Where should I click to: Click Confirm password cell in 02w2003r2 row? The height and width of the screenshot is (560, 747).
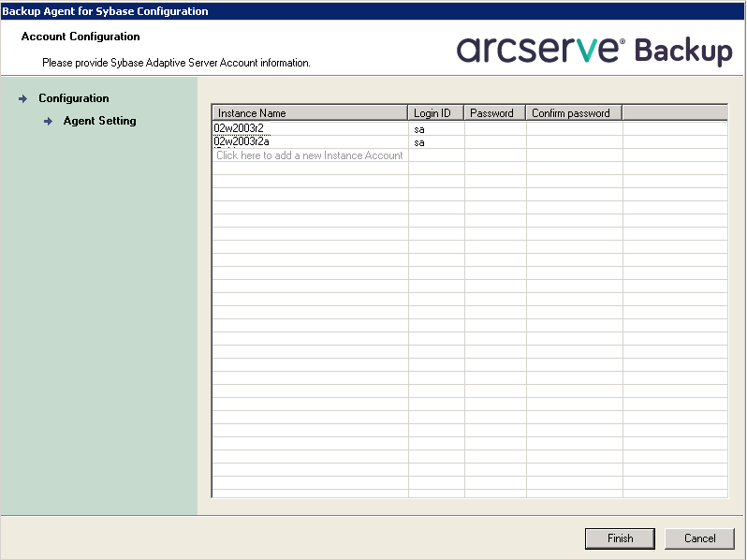(575, 128)
